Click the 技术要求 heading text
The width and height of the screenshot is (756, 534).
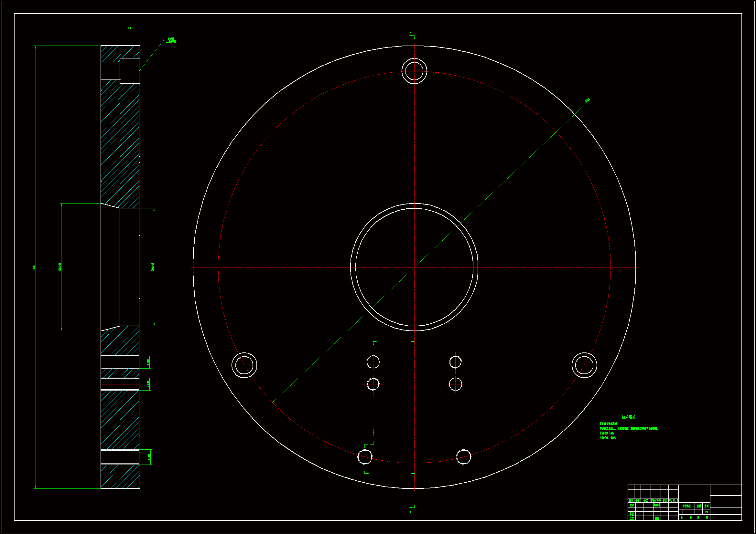(628, 417)
